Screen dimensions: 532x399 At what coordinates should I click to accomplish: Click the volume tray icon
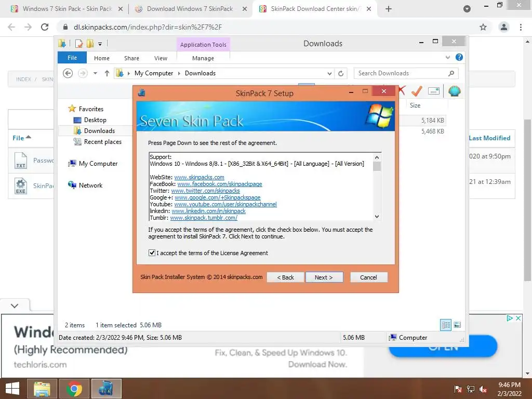click(x=483, y=389)
